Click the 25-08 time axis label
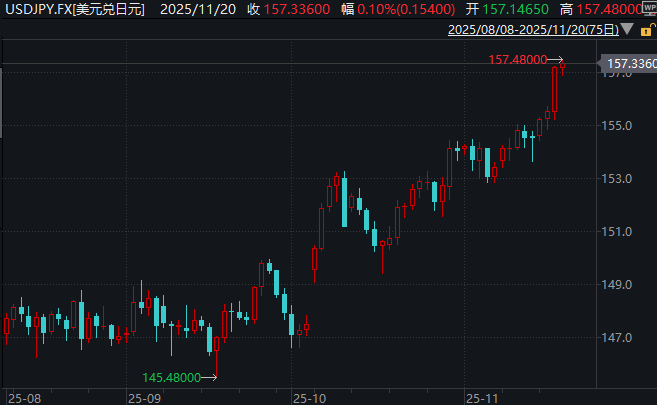657x405 pixels. pos(24,398)
